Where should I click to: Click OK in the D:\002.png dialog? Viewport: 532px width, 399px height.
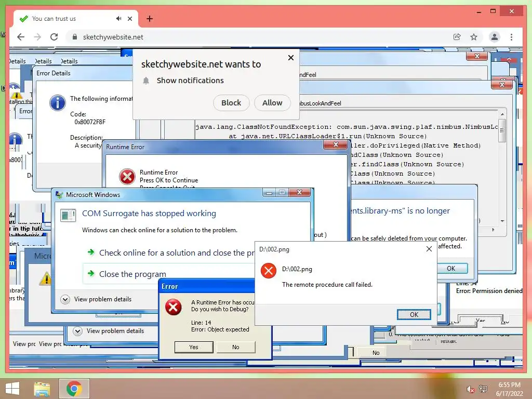click(x=414, y=314)
